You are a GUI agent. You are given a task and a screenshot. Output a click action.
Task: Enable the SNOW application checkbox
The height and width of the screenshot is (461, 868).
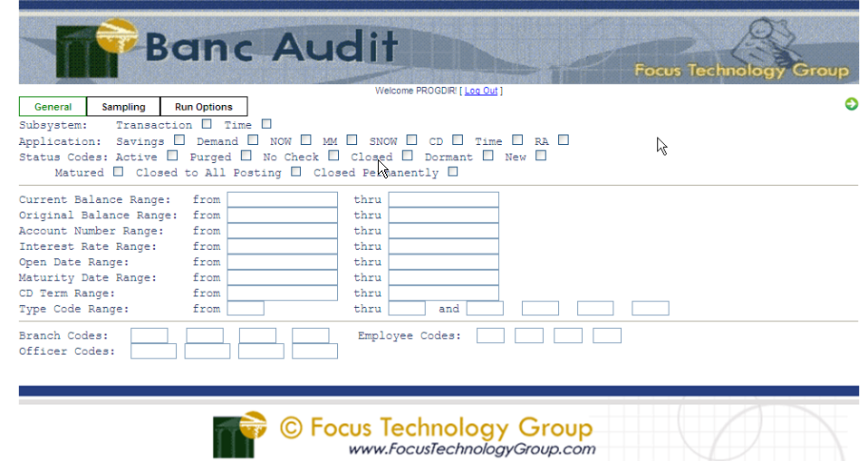pos(411,140)
